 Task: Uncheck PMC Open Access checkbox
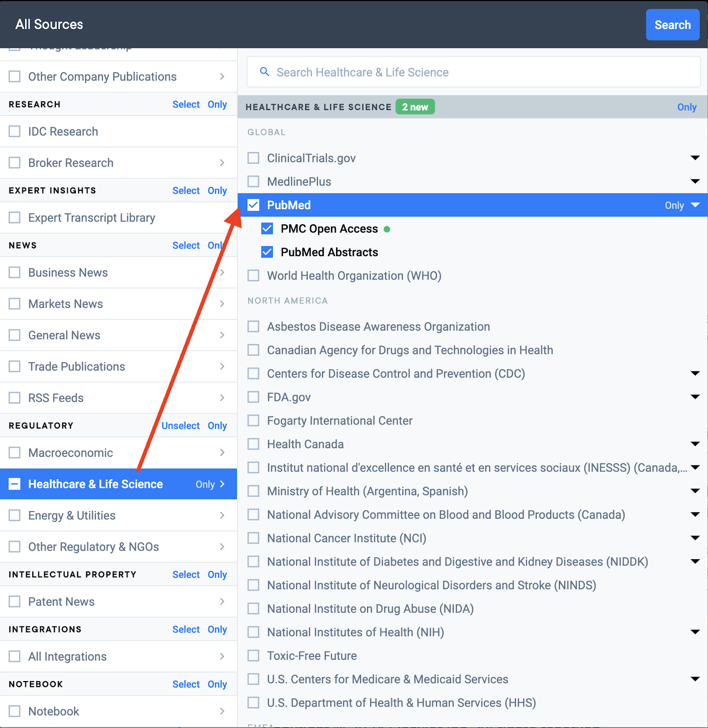[x=267, y=228]
